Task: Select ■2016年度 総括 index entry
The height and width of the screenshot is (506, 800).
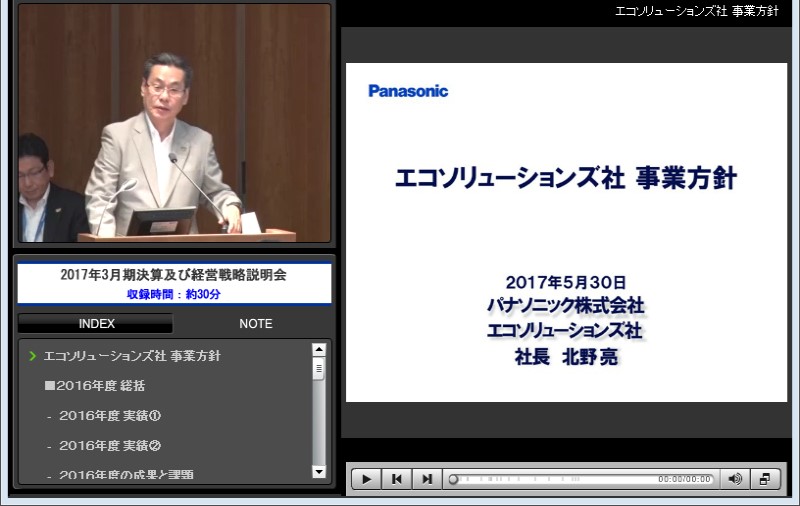Action: coord(95,386)
